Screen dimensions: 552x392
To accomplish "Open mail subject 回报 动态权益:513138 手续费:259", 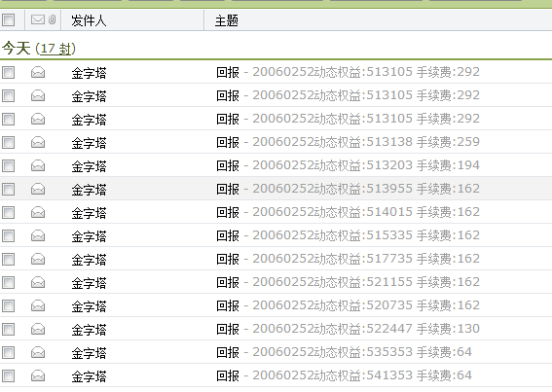I will click(348, 142).
